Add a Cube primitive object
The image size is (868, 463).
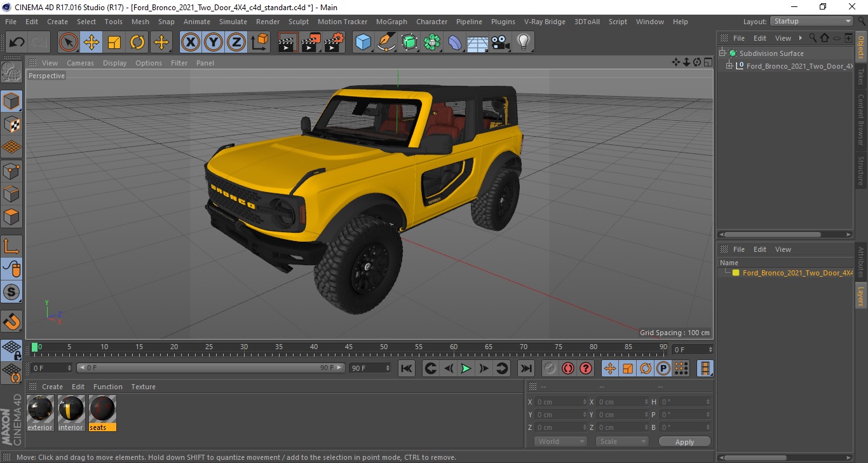tap(363, 43)
